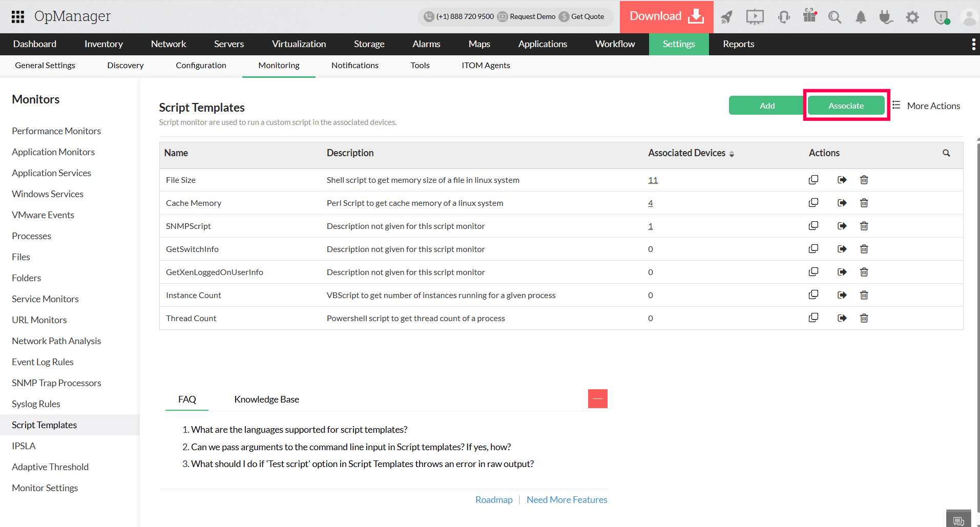This screenshot has height=527, width=980.
Task: Click the rocket quick-start icon
Action: [726, 17]
